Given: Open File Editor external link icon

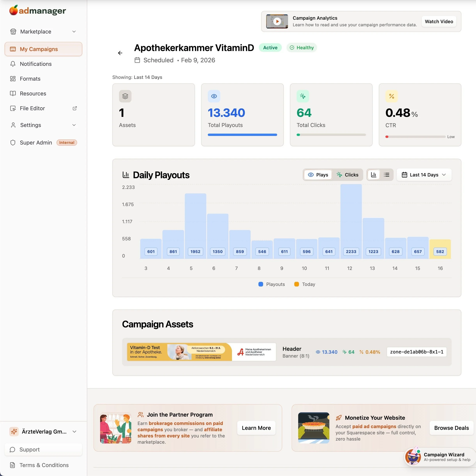Looking at the screenshot, I should [75, 108].
